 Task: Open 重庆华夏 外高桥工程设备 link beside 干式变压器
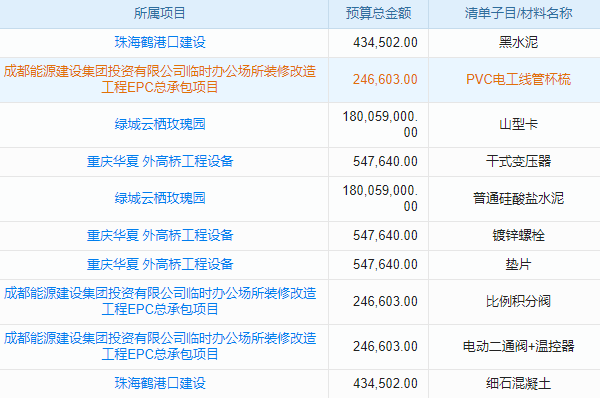pos(160,161)
